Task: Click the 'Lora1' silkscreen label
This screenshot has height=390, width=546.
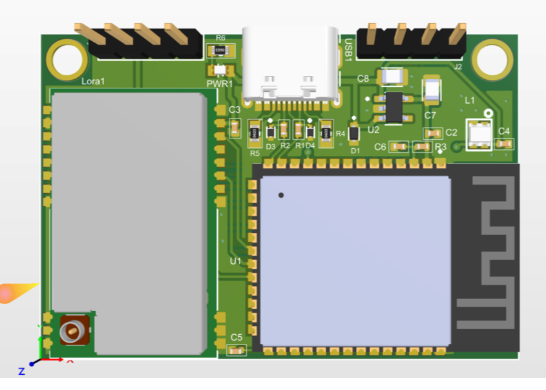Action: point(93,81)
